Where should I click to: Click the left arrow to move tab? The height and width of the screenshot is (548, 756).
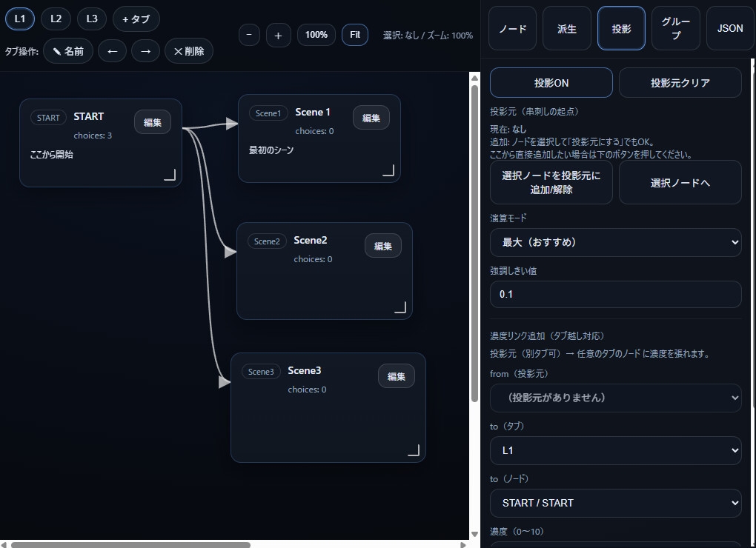(x=112, y=51)
